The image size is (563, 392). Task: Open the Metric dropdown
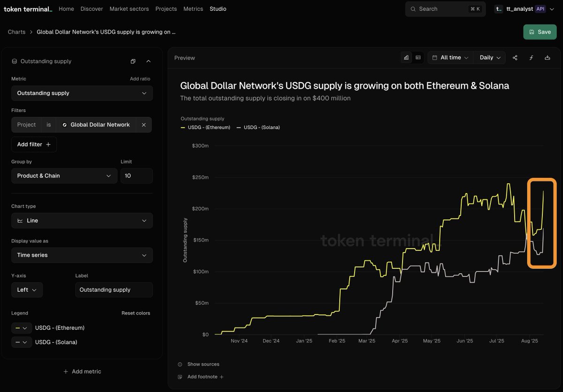coord(82,93)
